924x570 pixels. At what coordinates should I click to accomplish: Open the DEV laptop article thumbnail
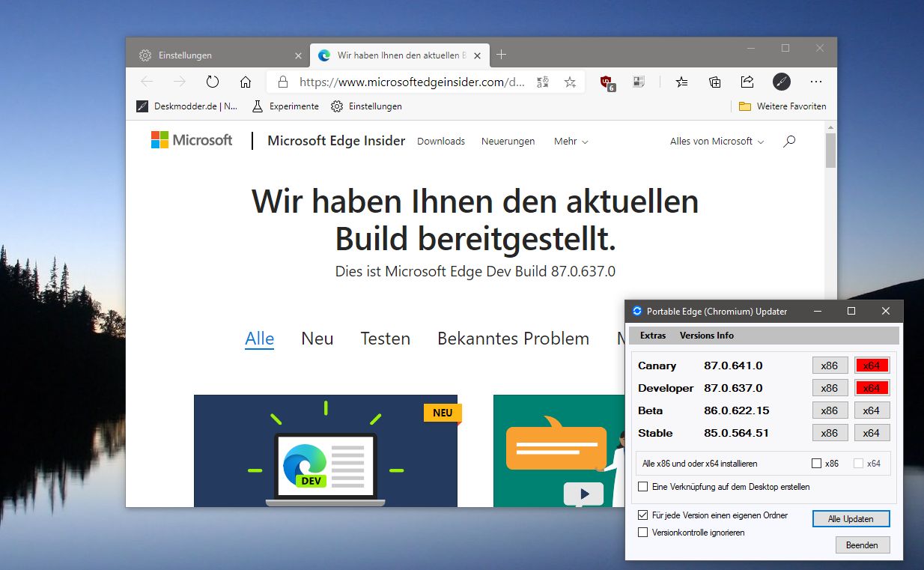(325, 451)
